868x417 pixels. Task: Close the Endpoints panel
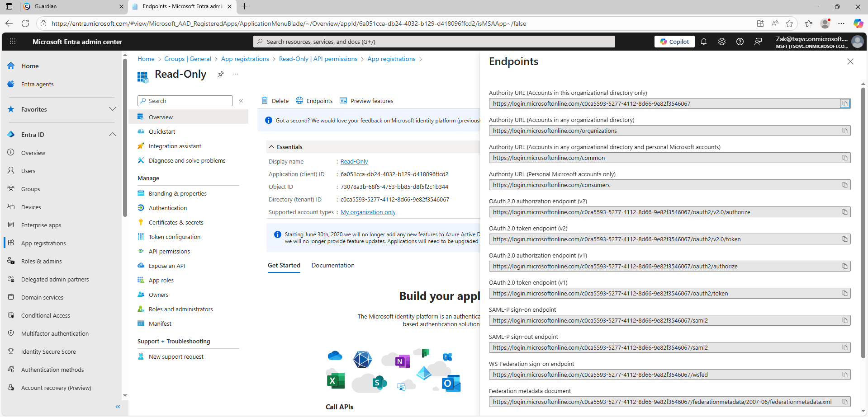(x=850, y=61)
